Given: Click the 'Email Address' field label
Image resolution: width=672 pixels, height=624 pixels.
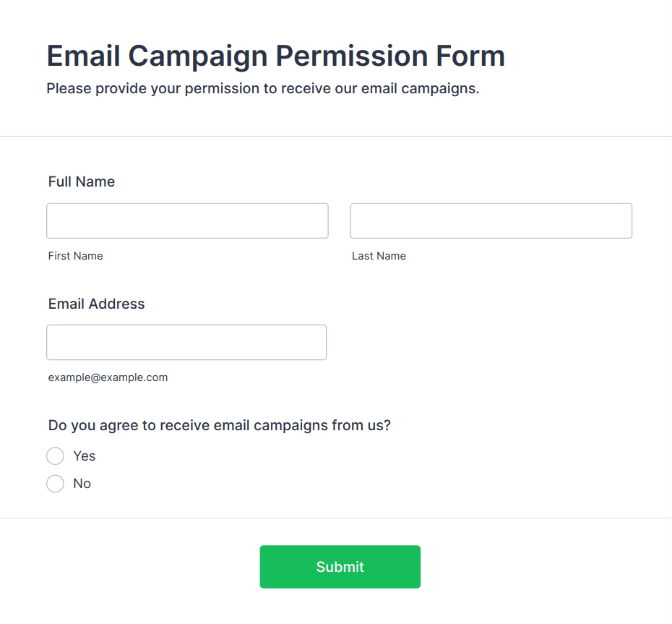Looking at the screenshot, I should point(97,304).
